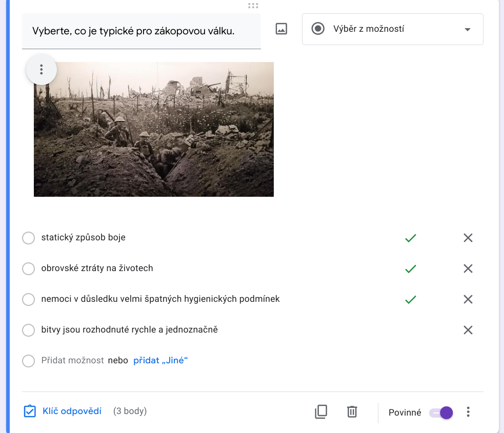
Task: Open the image options three-dot menu
Action: point(42,70)
